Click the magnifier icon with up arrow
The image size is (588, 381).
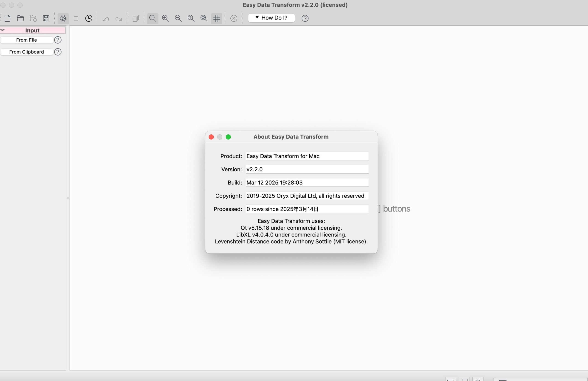[191, 18]
